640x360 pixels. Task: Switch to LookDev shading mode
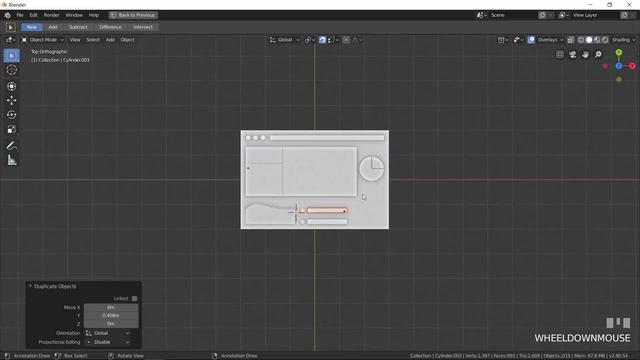[x=597, y=40]
